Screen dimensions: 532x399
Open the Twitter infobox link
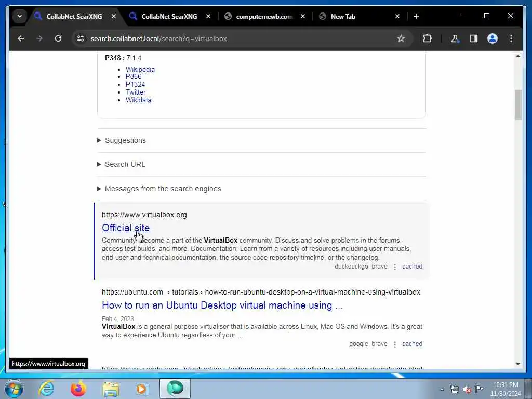136,92
